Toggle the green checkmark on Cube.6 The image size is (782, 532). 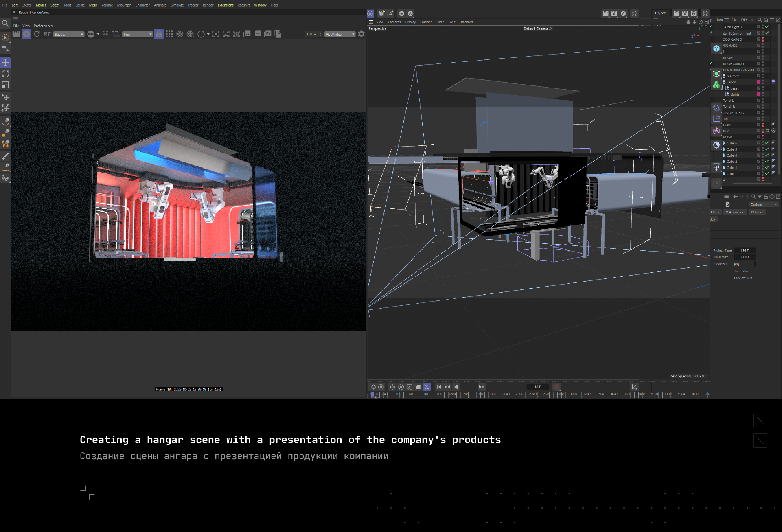[x=767, y=143]
